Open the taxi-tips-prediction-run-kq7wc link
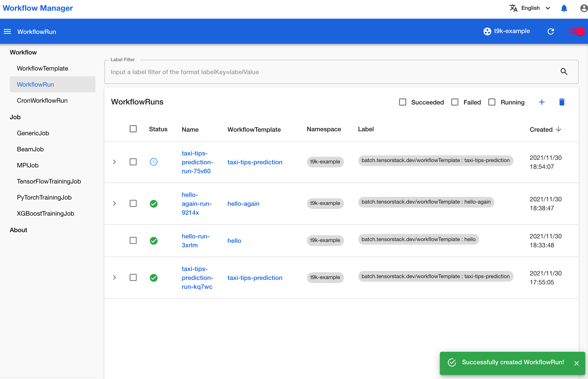This screenshot has height=379, width=588. 197,278
